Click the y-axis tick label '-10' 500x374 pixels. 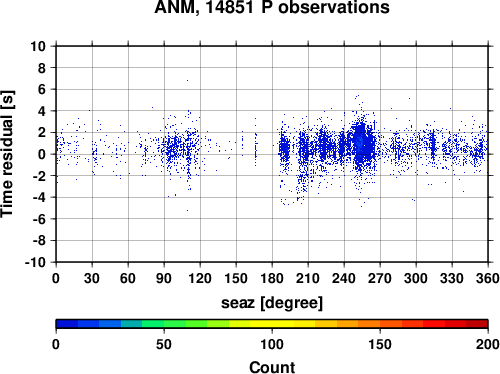[35, 263]
